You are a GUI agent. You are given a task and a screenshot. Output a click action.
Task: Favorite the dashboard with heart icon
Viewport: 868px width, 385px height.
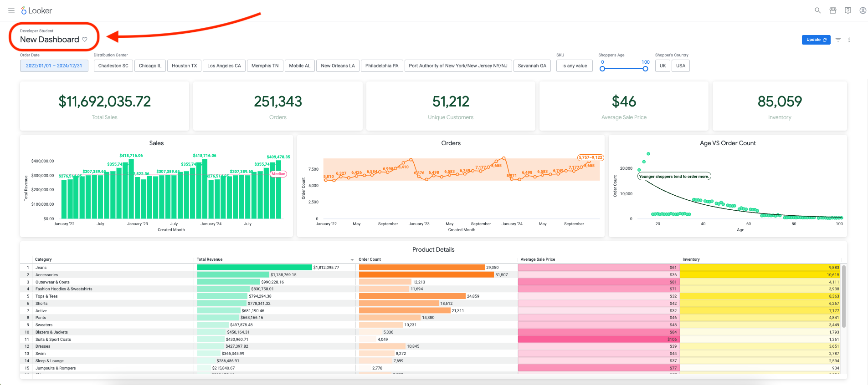pos(85,40)
